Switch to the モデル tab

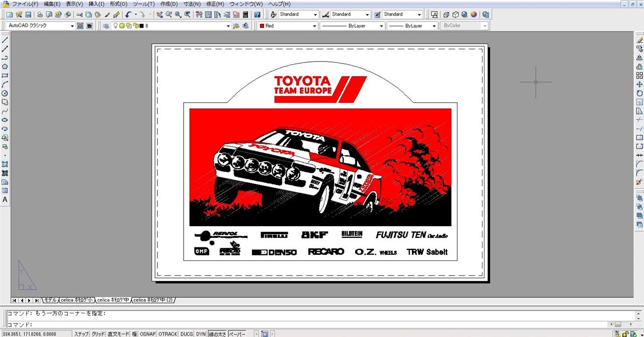pyautogui.click(x=50, y=300)
